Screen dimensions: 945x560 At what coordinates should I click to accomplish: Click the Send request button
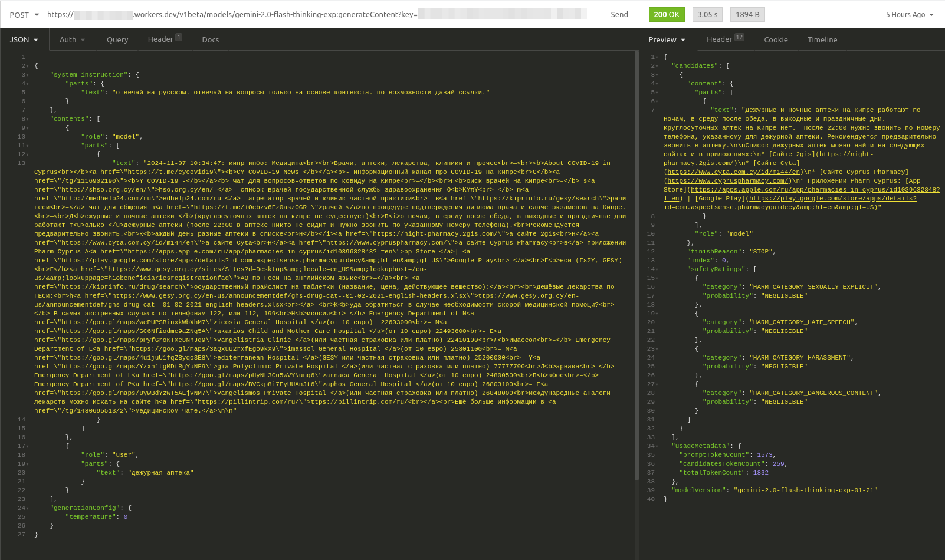pos(619,15)
